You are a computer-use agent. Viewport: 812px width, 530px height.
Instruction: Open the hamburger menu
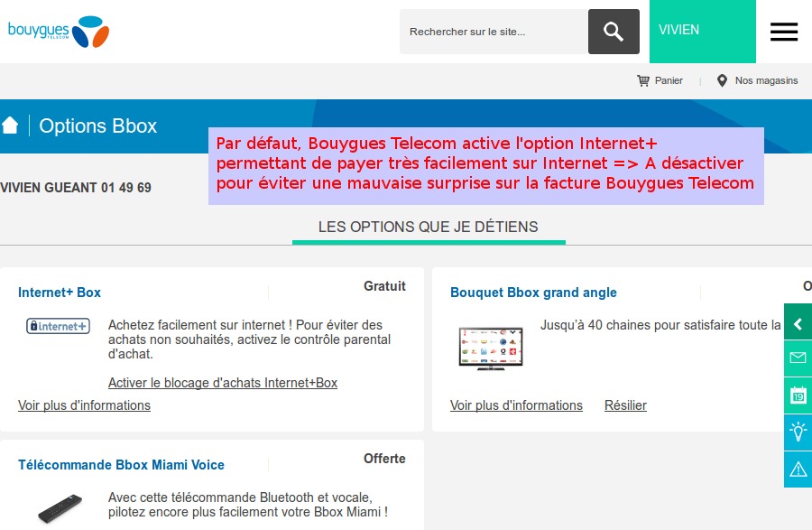coord(783,31)
